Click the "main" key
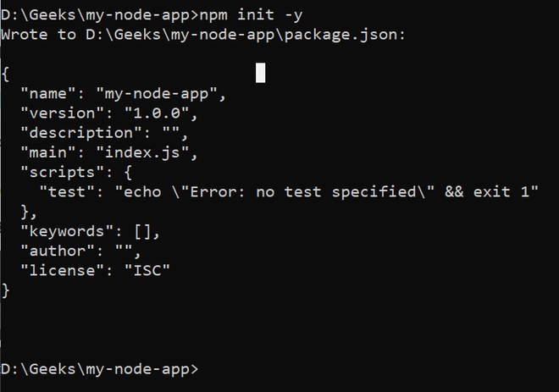 tap(48, 153)
